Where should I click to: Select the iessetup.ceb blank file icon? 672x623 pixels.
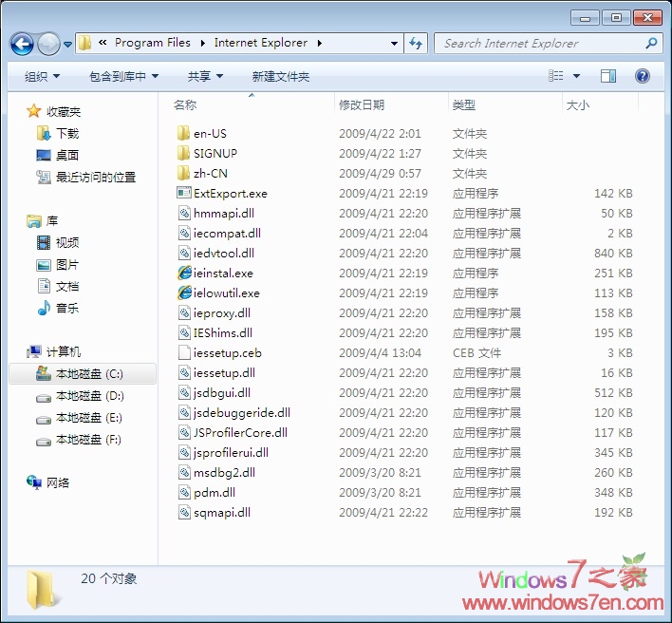184,352
